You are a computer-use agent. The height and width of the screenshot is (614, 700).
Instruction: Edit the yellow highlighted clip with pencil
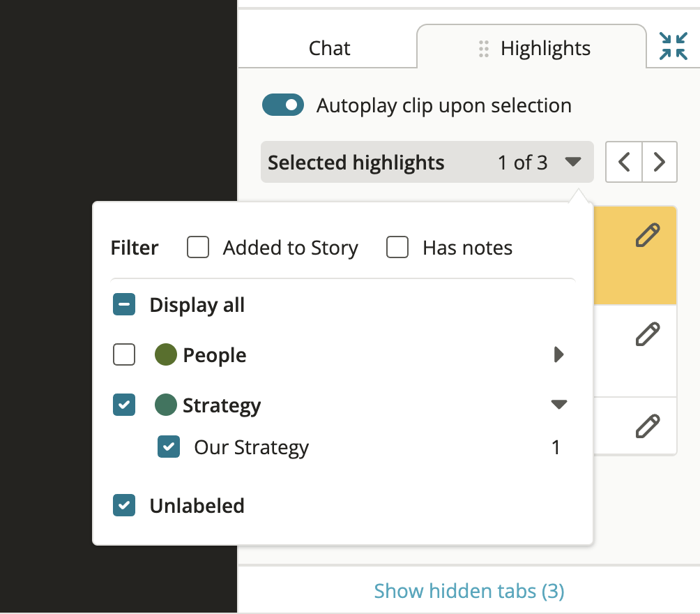click(x=647, y=235)
